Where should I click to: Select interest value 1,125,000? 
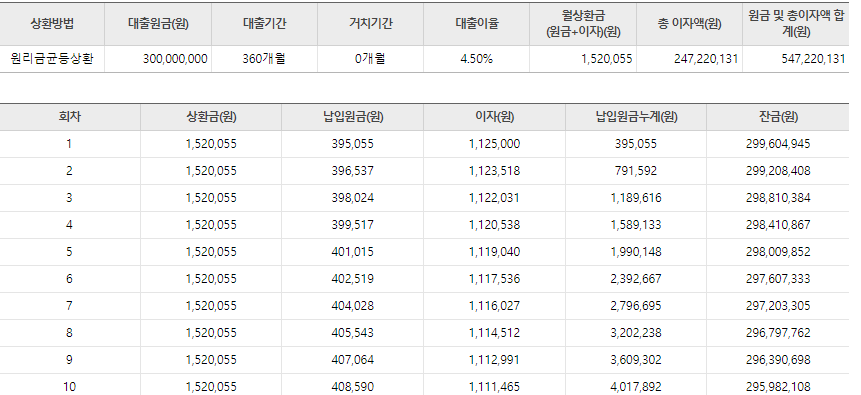pos(494,144)
